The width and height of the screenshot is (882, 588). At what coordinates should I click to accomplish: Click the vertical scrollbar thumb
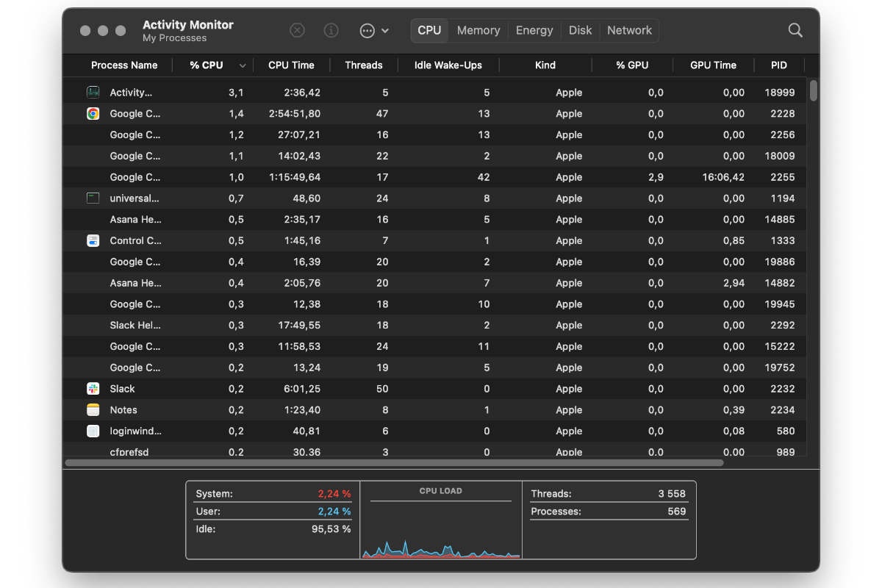coord(814,90)
